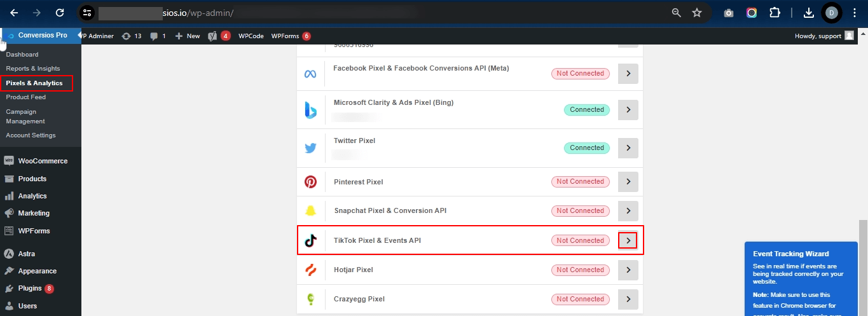Click the TikTok logo icon
868x316 pixels.
click(310, 240)
